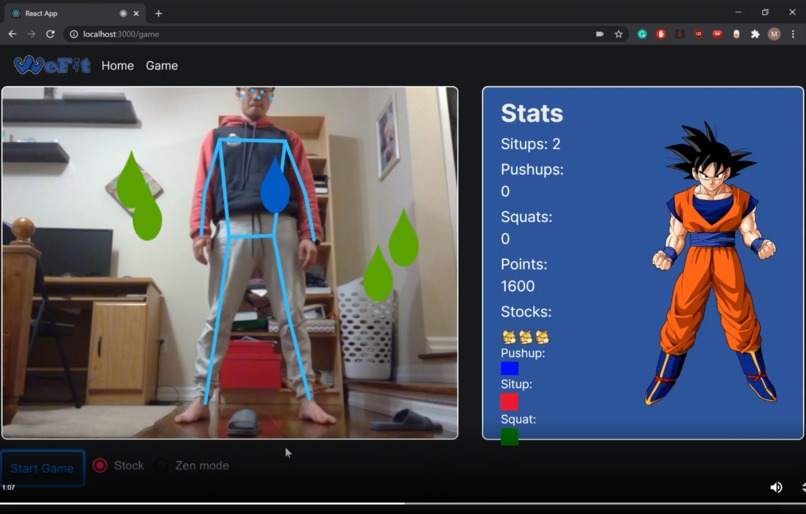This screenshot has width=806, height=514.
Task: Open the Game nav link
Action: [x=161, y=66]
